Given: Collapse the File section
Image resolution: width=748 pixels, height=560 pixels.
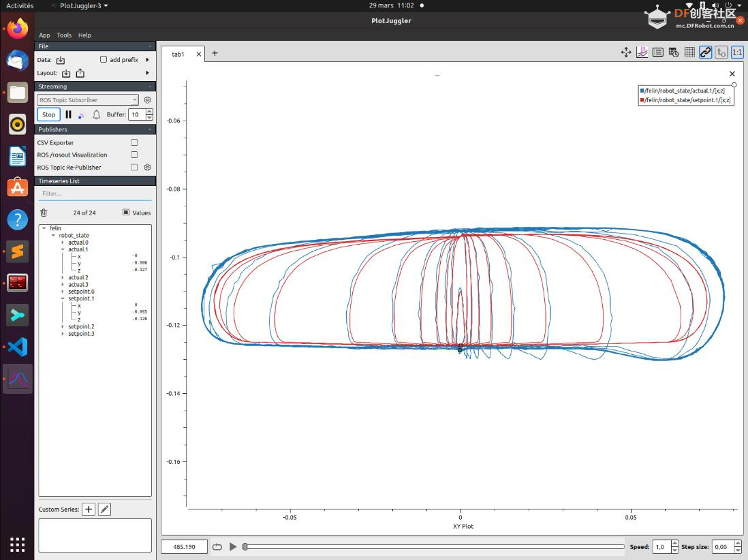Looking at the screenshot, I should point(150,46).
